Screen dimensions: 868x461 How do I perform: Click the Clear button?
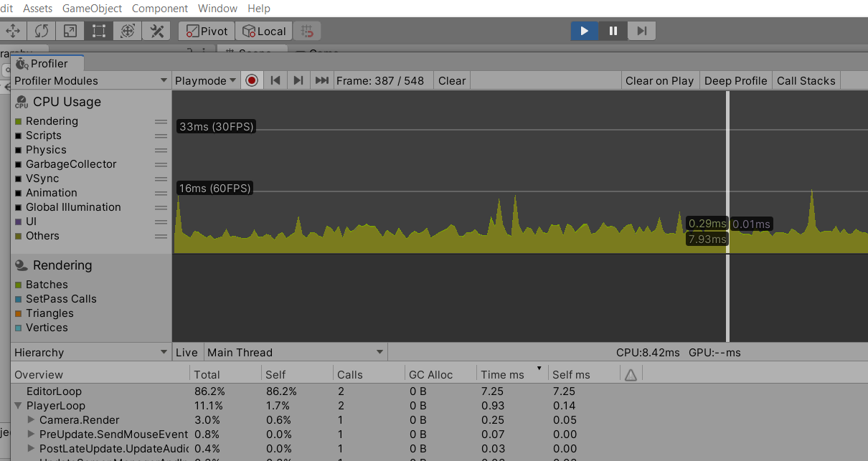[452, 80]
